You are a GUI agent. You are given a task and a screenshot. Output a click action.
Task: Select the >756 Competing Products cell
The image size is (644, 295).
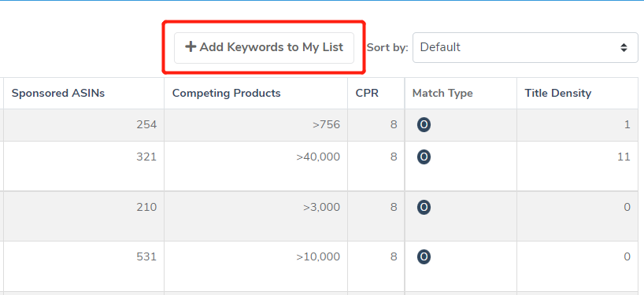click(256, 125)
